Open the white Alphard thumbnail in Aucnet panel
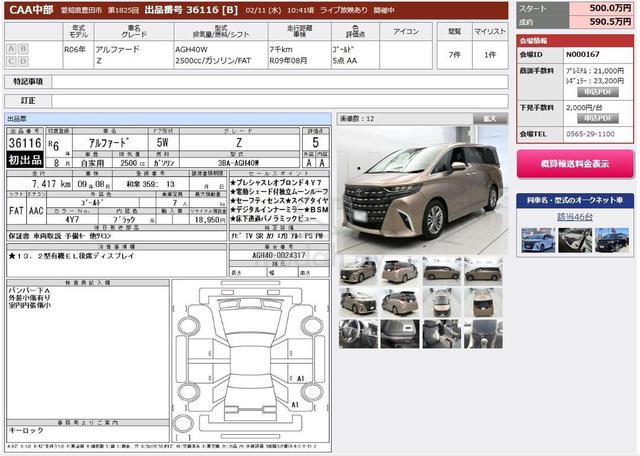The width and height of the screenshot is (640, 456). tap(538, 240)
